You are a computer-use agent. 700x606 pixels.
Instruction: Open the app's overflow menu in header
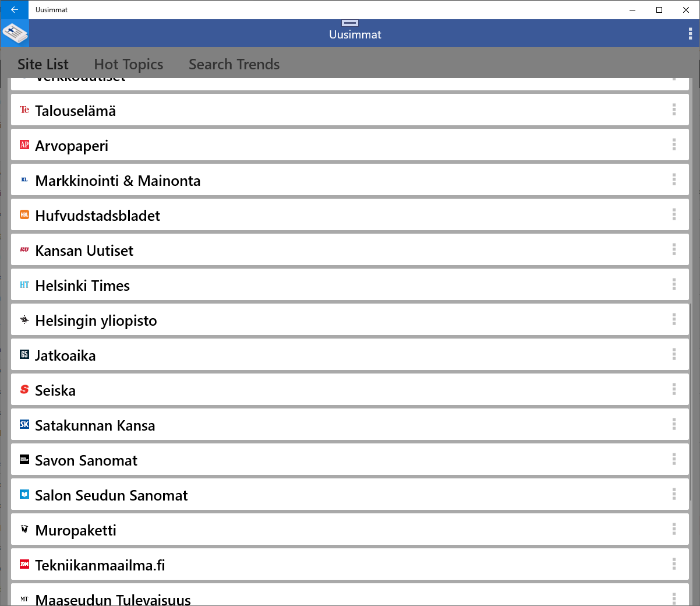click(690, 34)
